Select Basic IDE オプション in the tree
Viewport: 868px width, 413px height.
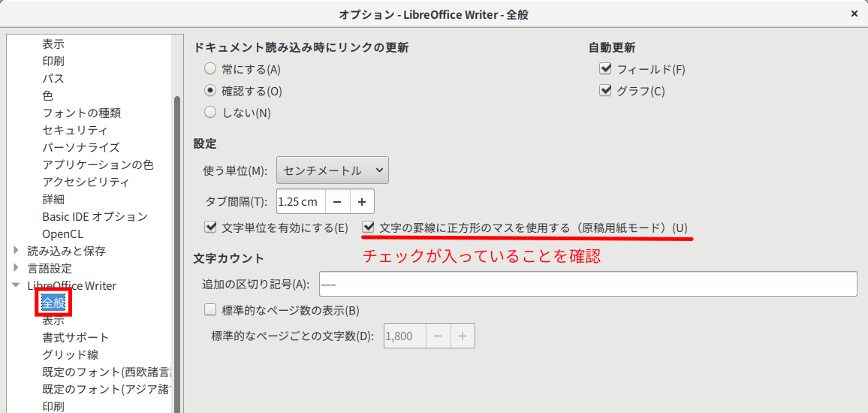pyautogui.click(x=95, y=216)
